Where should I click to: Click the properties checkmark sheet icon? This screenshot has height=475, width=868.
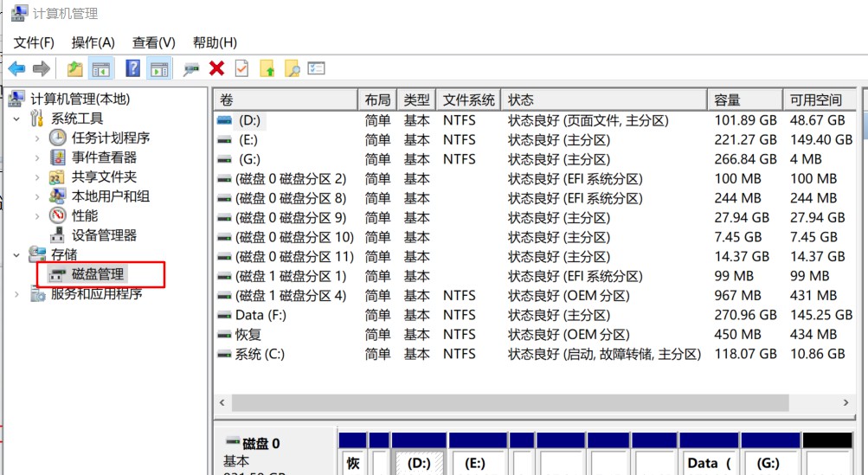tap(242, 68)
